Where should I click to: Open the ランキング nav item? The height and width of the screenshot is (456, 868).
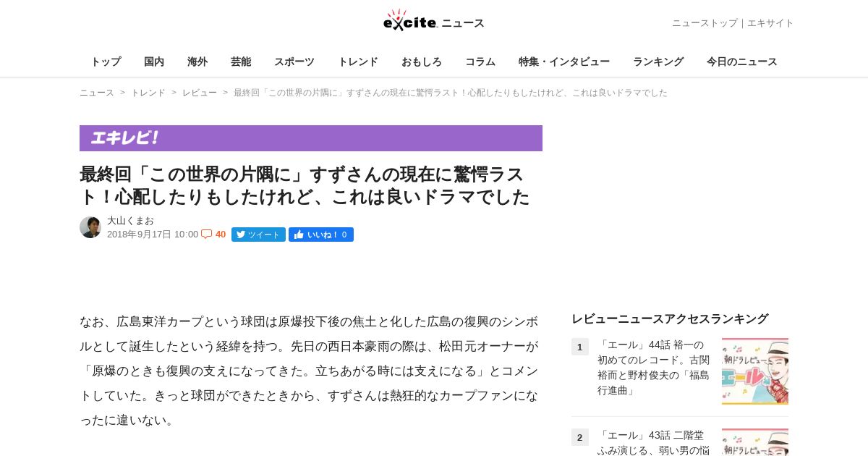(x=658, y=62)
